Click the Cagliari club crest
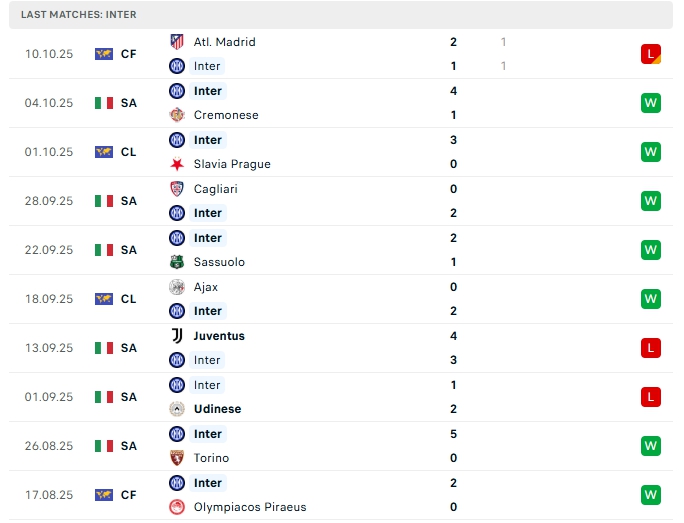684x523 pixels. pyautogui.click(x=177, y=189)
